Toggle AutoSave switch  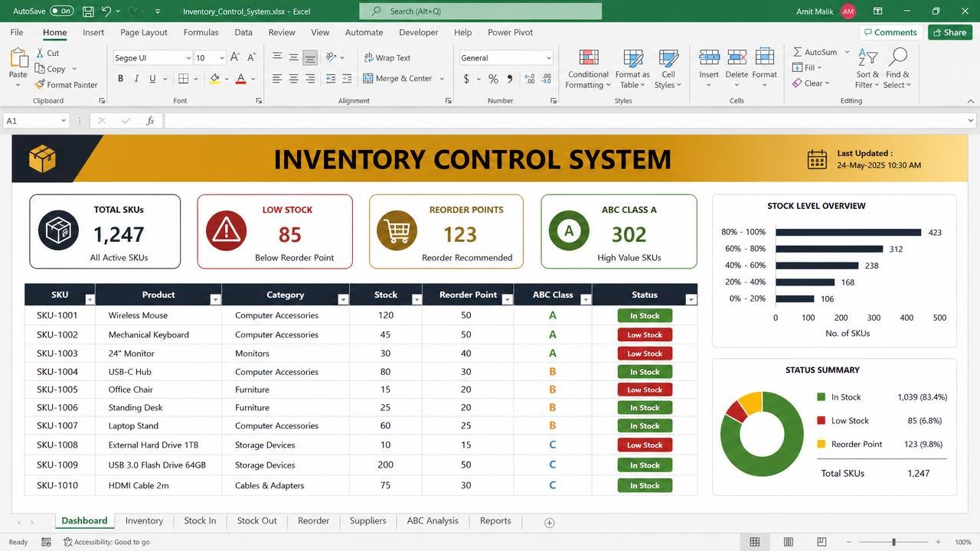(x=62, y=11)
